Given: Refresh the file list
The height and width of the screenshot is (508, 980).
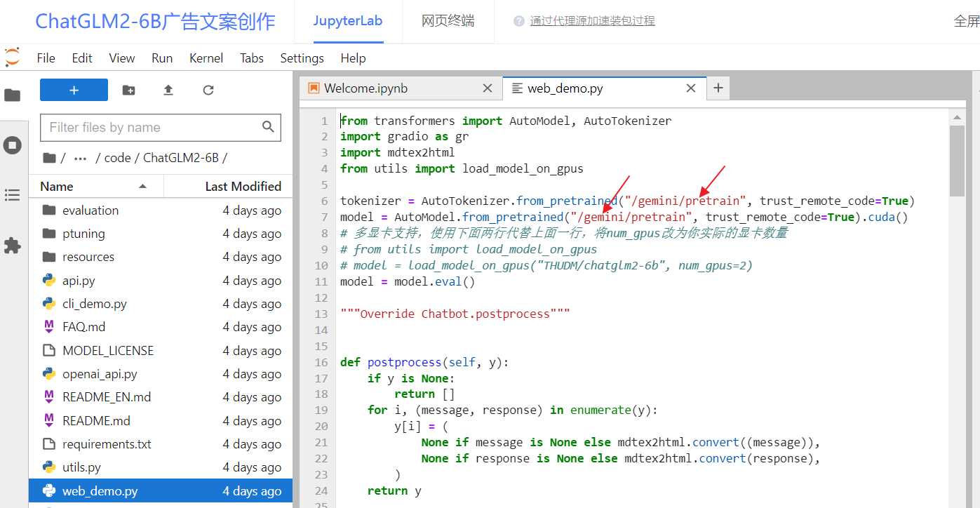Looking at the screenshot, I should pyautogui.click(x=208, y=90).
